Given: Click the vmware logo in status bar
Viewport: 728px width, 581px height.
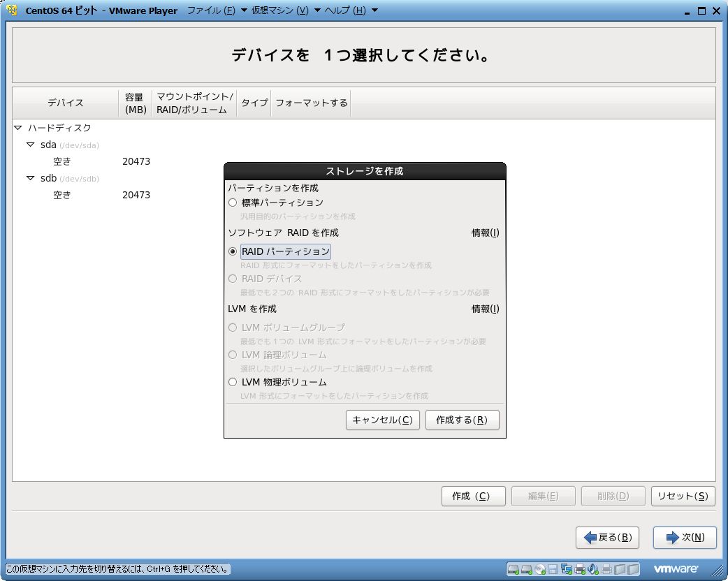Looking at the screenshot, I should (x=676, y=568).
